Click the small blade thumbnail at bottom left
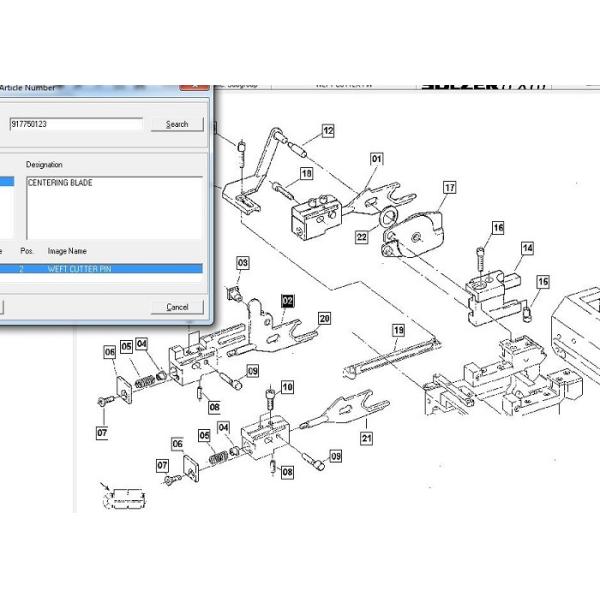Screen dimensions: 600x600 124,493
